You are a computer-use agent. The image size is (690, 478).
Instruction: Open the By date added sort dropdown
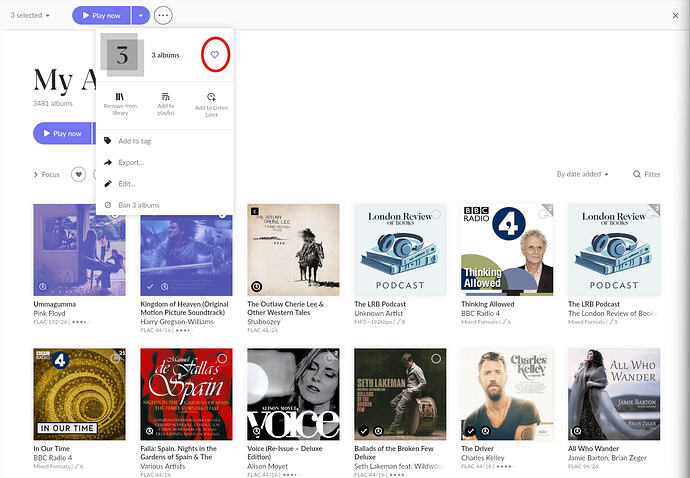click(x=583, y=174)
